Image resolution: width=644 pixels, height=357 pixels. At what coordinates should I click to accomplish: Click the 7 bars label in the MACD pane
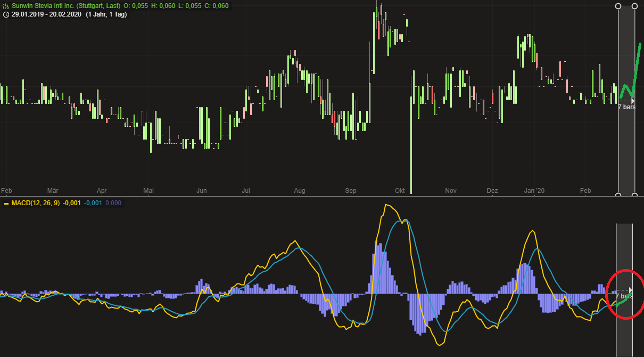(x=625, y=296)
